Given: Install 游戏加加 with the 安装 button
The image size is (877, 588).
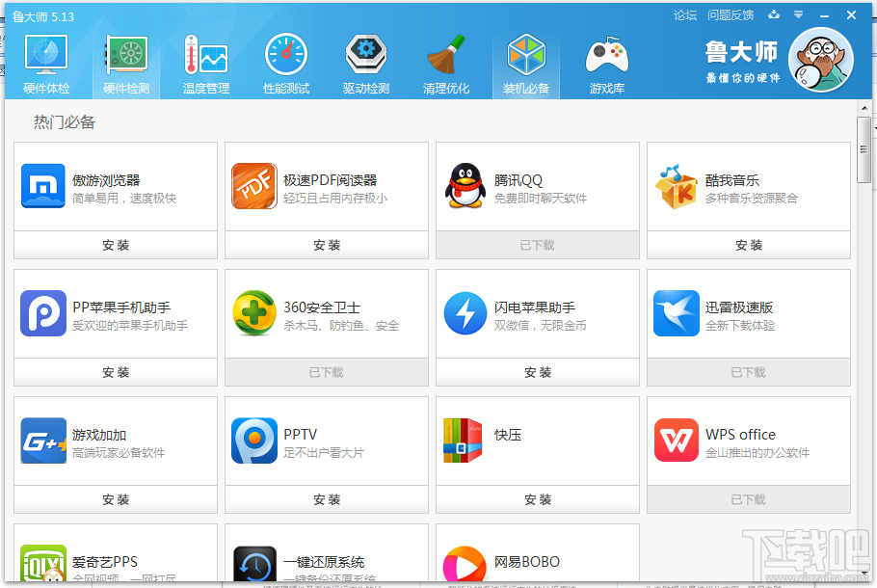Looking at the screenshot, I should point(116,499).
